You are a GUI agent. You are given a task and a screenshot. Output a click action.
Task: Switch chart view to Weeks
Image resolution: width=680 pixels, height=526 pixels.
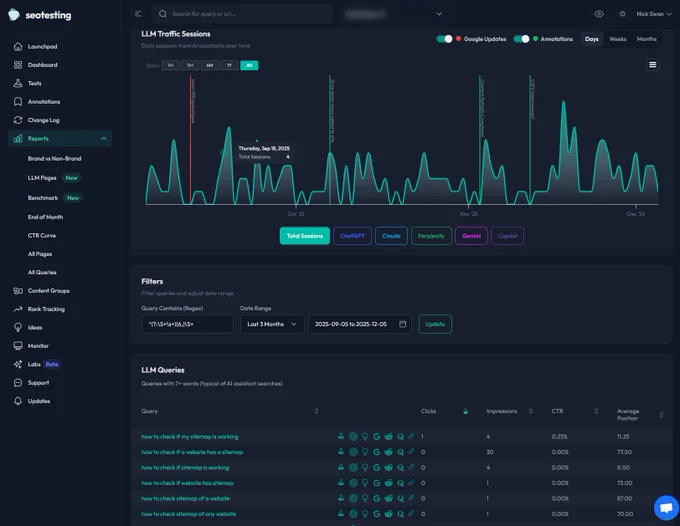[x=618, y=39]
